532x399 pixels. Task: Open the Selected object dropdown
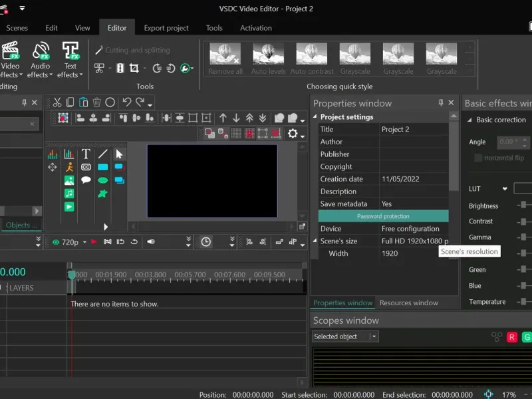[x=345, y=337]
